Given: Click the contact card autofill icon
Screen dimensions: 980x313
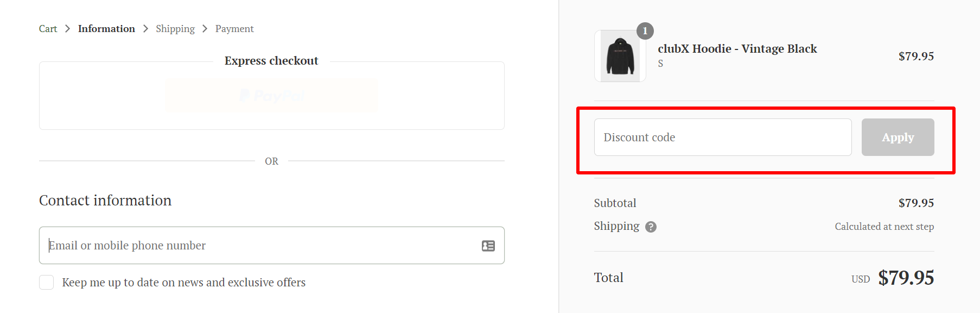Looking at the screenshot, I should (x=488, y=246).
